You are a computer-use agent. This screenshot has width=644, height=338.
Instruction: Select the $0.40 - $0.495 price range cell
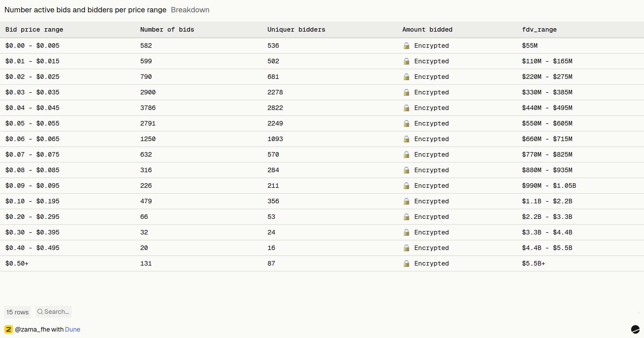click(32, 248)
